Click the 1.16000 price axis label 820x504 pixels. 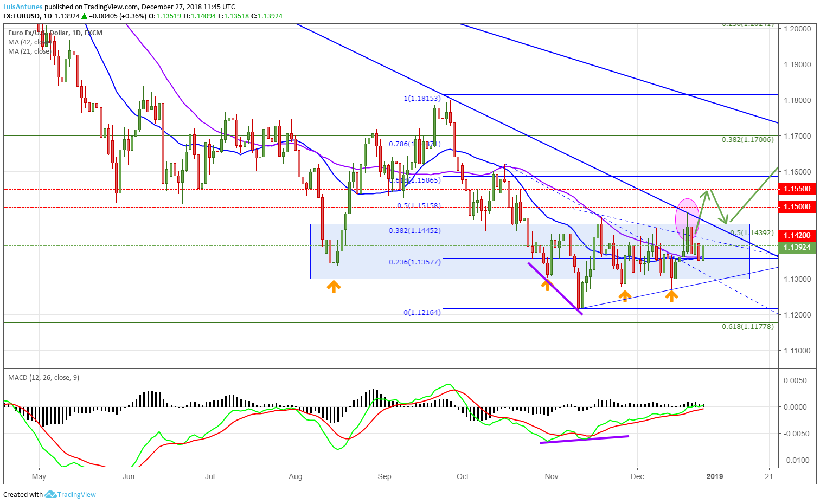(797, 172)
